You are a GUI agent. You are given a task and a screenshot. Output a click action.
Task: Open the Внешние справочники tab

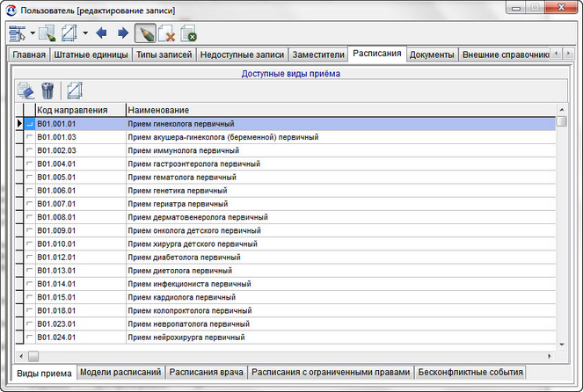(506, 54)
